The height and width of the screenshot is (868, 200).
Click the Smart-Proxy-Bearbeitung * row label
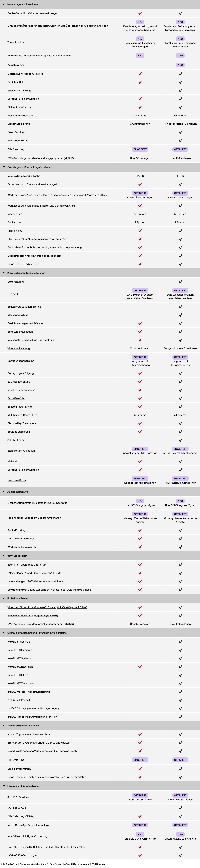[23, 264]
